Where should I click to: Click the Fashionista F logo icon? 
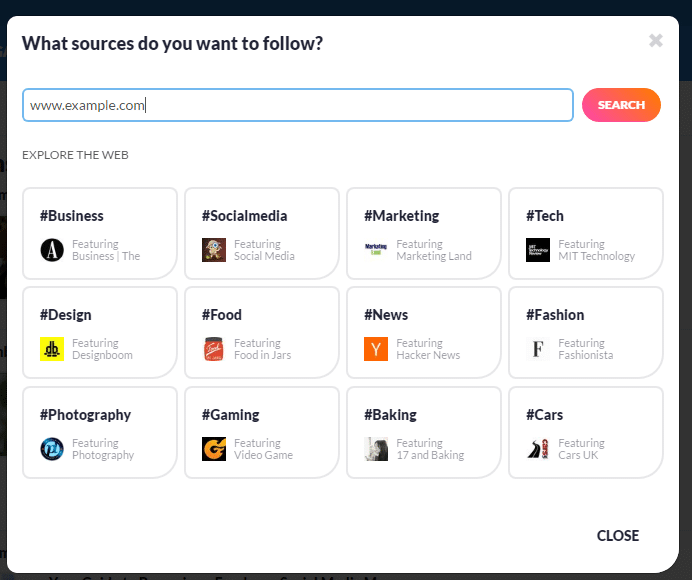[x=538, y=349]
